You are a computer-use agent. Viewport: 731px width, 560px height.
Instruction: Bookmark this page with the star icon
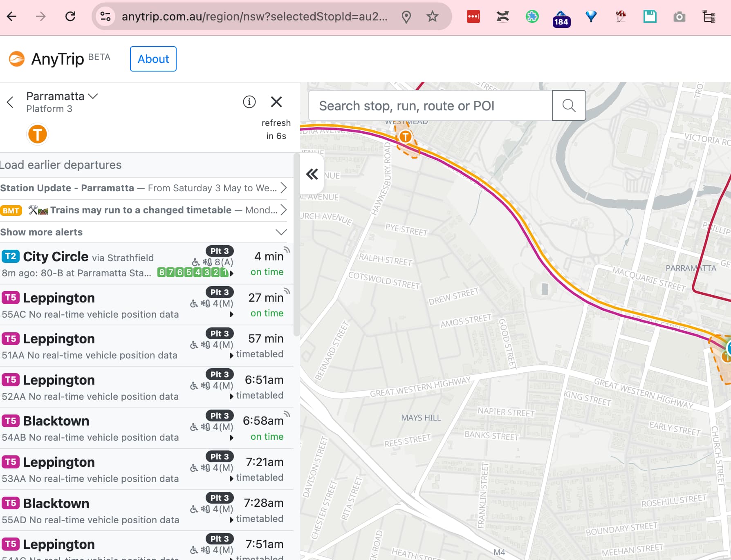click(432, 16)
